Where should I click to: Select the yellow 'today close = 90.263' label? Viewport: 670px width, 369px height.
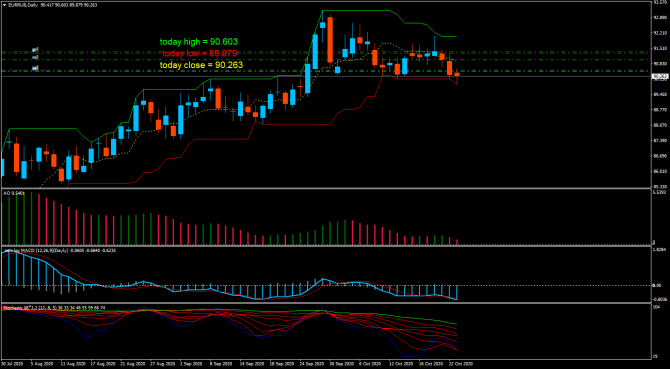click(x=201, y=65)
